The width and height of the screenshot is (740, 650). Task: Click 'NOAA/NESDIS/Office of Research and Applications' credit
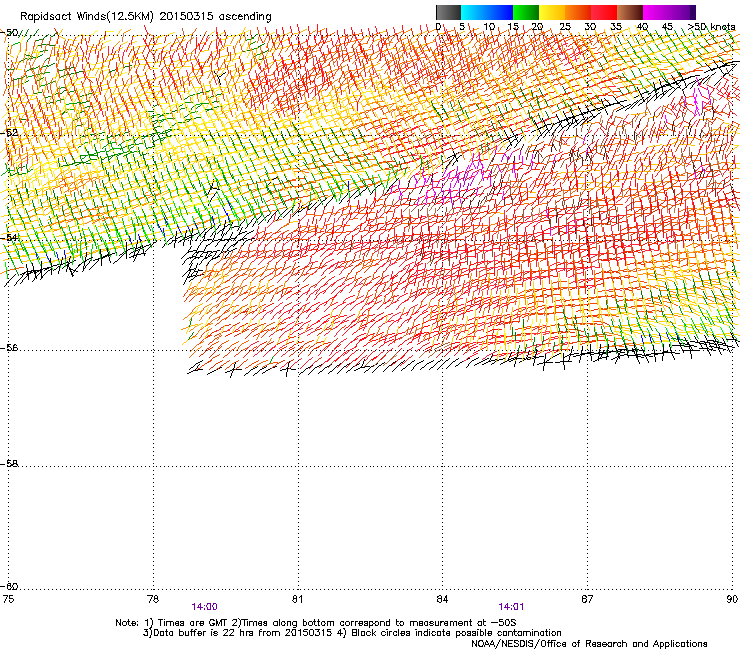589,644
